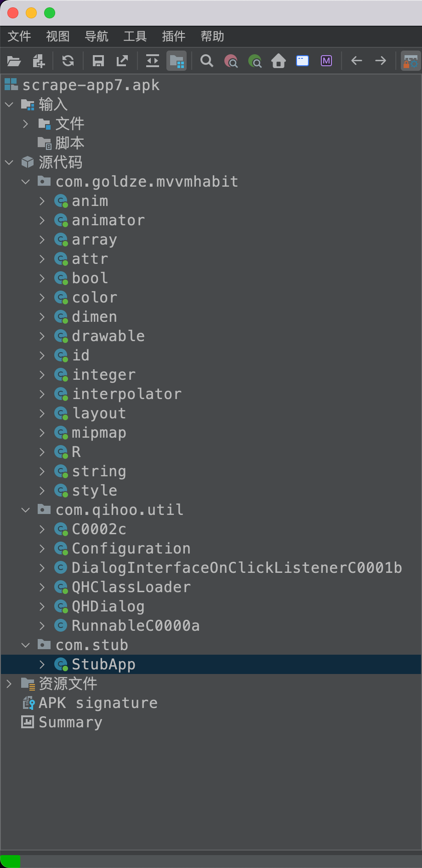
Task: Reload the project with refresh icon
Action: pyautogui.click(x=68, y=61)
